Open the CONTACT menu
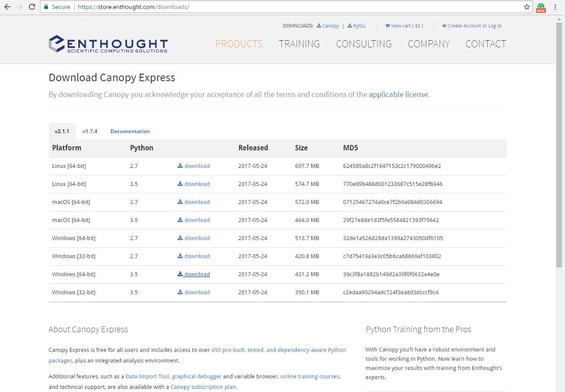Viewport: 565px width, 392px height. pyautogui.click(x=486, y=44)
